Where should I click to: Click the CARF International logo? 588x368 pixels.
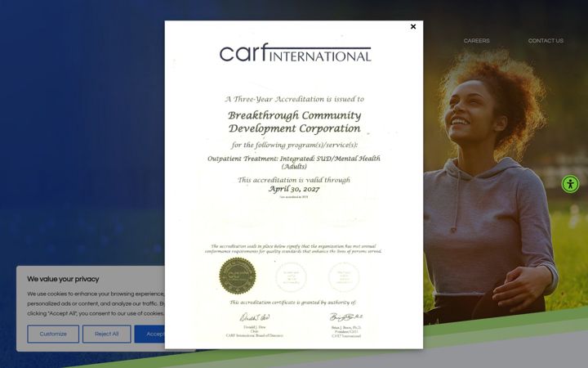coord(295,52)
